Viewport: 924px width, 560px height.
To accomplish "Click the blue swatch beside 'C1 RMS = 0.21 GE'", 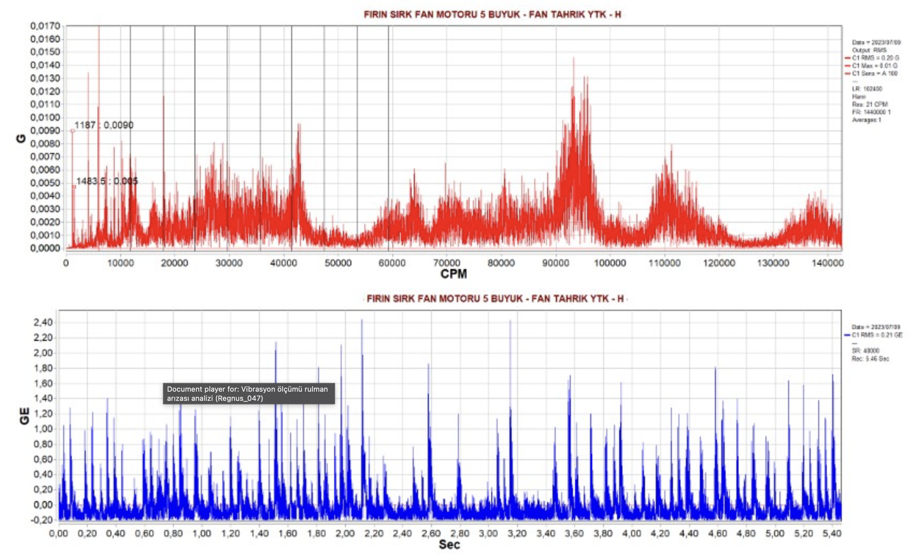I will 847,335.
